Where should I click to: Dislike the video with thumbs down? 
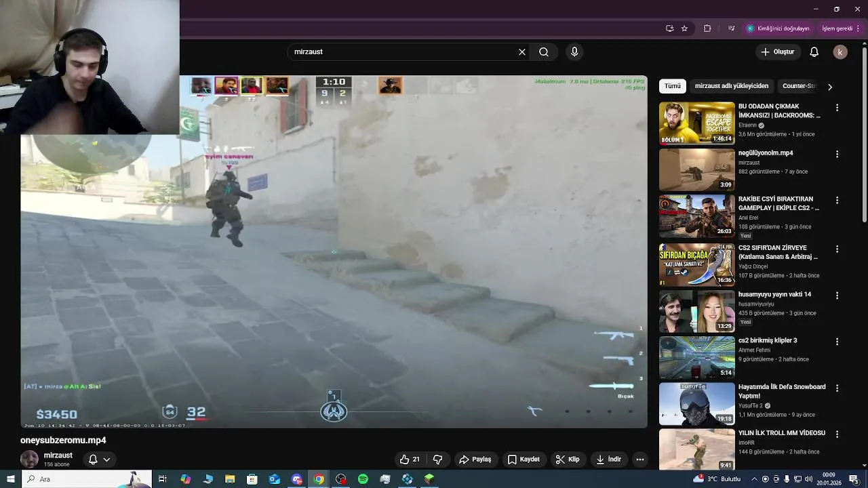point(438,460)
